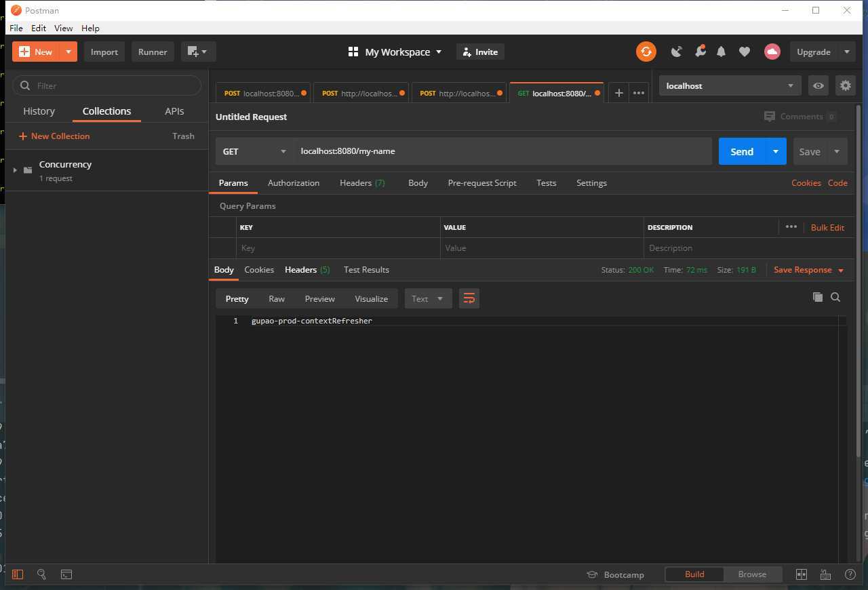Copy response body to clipboard icon
The height and width of the screenshot is (590, 868).
point(818,297)
